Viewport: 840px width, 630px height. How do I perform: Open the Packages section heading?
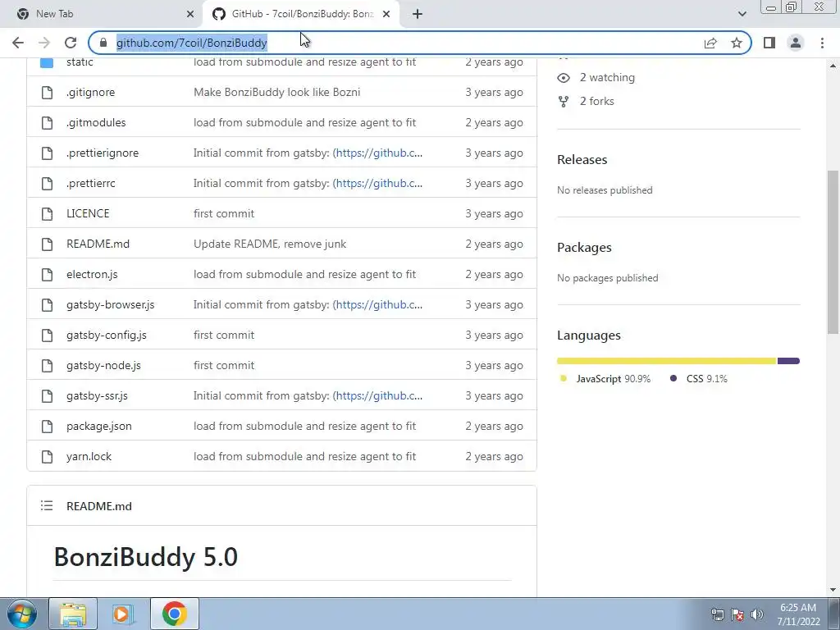pos(584,248)
